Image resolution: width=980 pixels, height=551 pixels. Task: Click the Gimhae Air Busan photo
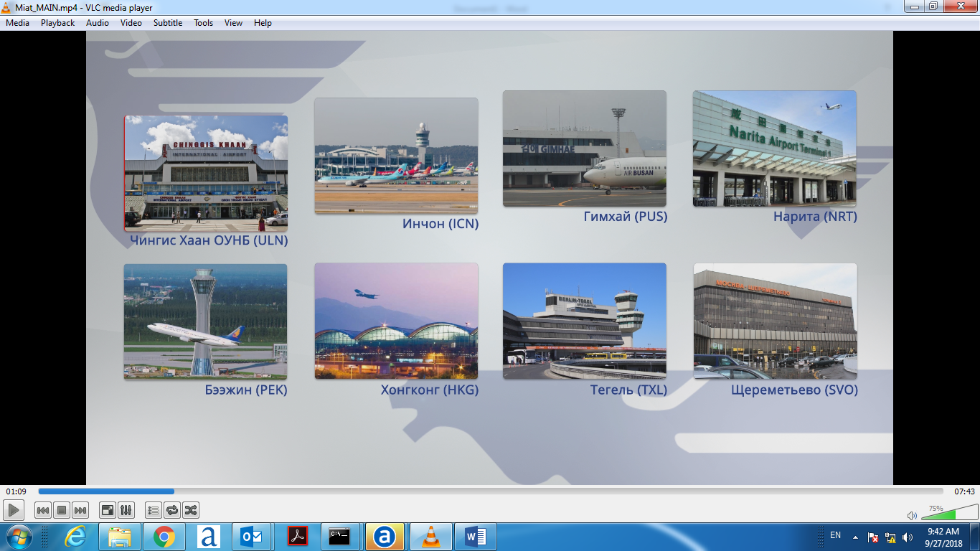(585, 149)
